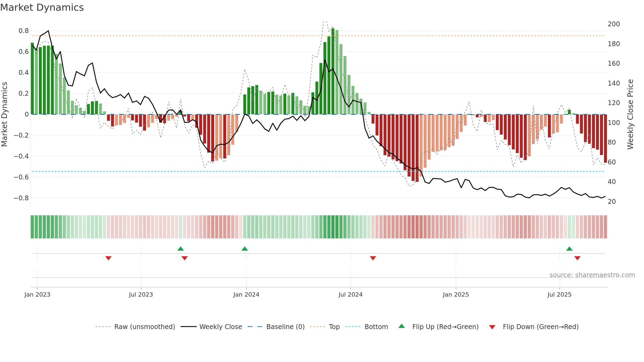Click the deepest red bar near October 2024
The height and width of the screenshot is (362, 644).
click(417, 148)
